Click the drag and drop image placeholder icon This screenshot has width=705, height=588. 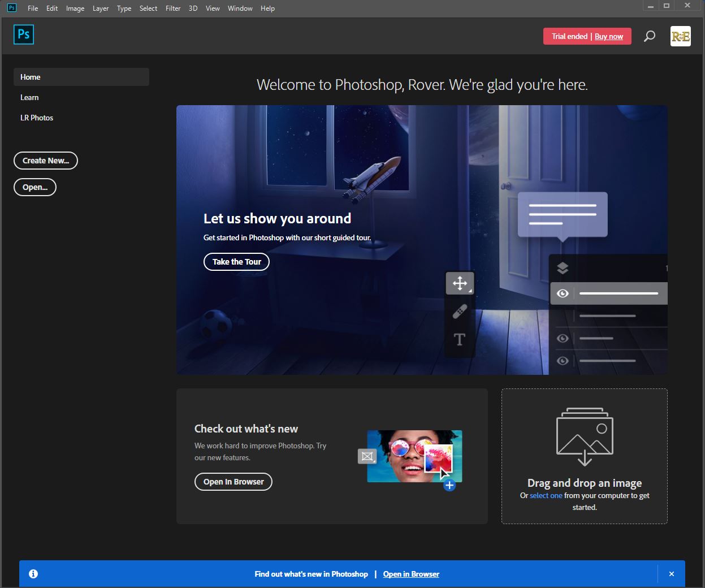585,436
